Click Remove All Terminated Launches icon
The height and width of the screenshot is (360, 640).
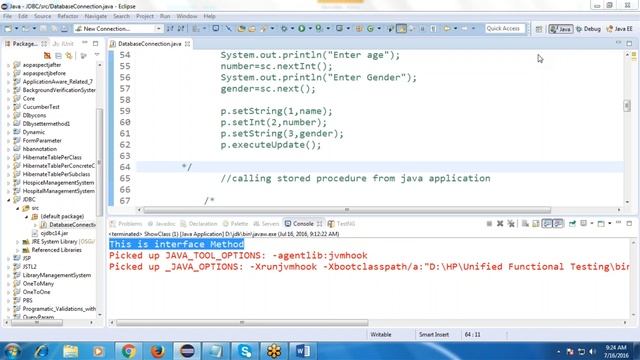(x=511, y=224)
